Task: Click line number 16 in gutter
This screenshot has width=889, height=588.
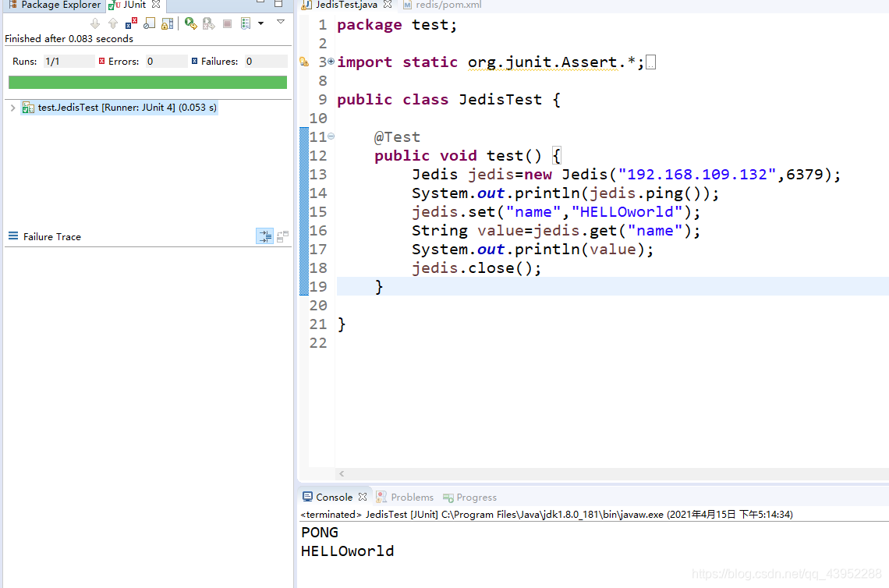Action: pyautogui.click(x=318, y=231)
